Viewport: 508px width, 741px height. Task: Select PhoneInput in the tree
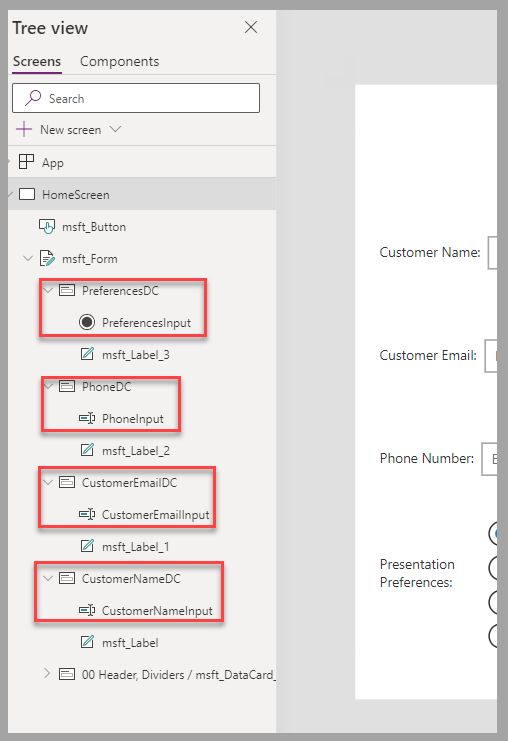(133, 419)
